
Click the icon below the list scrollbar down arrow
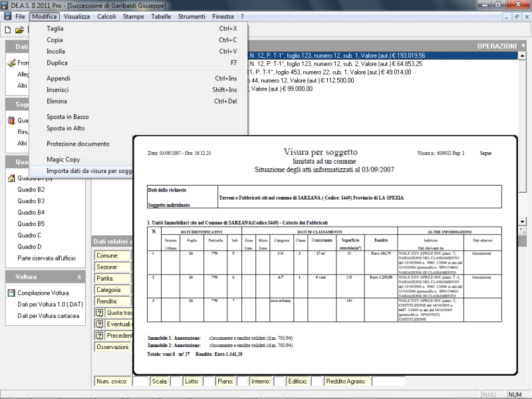523,230
